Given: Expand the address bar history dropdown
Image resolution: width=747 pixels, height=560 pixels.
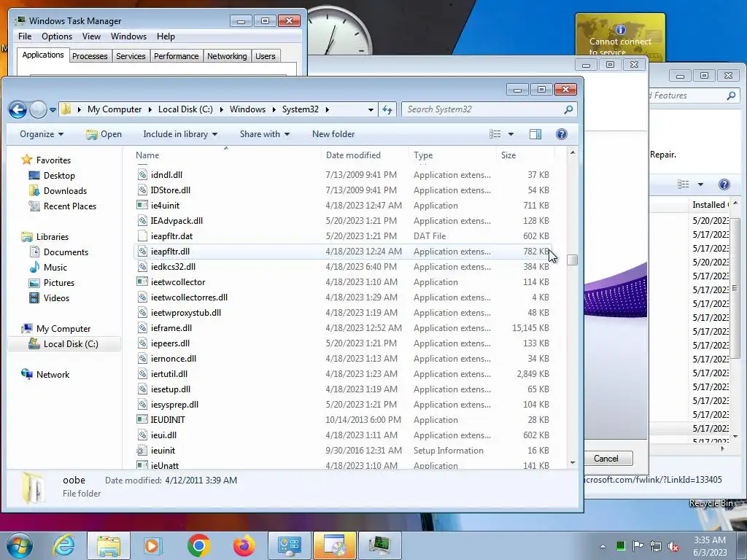Looking at the screenshot, I should point(371,109).
